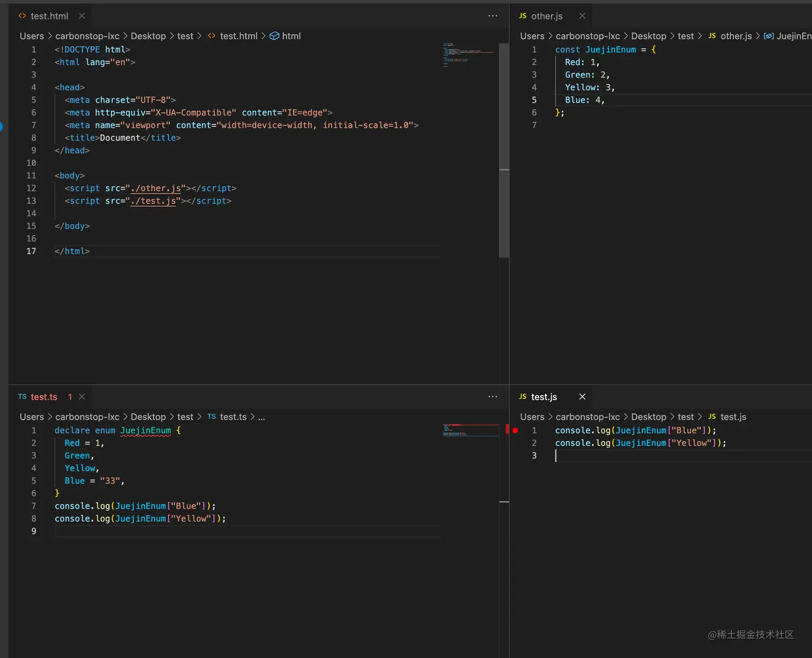Viewport: 812px width, 658px height.
Task: Close the test.ts editor tab
Action: 82,397
